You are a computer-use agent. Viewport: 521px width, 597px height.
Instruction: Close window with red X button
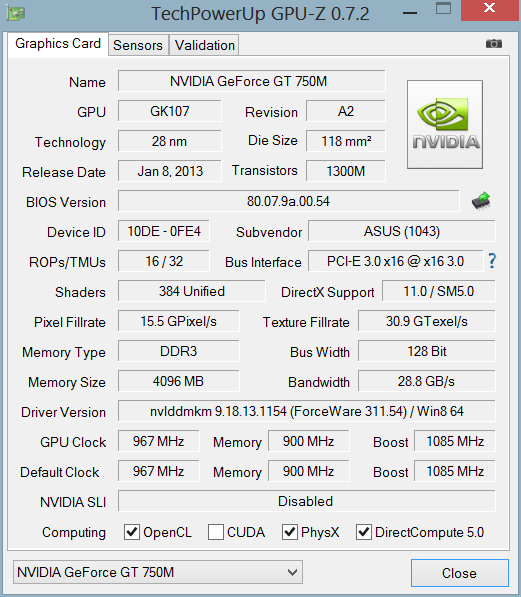(x=490, y=9)
